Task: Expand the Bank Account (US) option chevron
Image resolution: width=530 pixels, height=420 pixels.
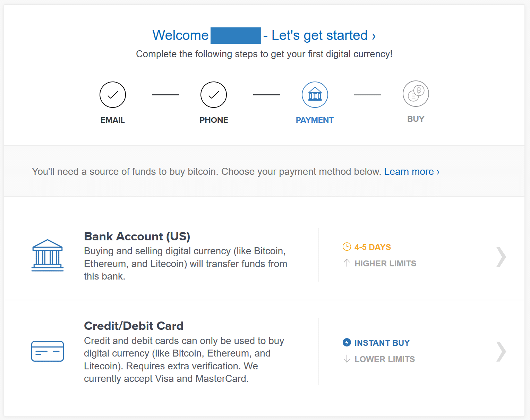Action: [x=501, y=257]
